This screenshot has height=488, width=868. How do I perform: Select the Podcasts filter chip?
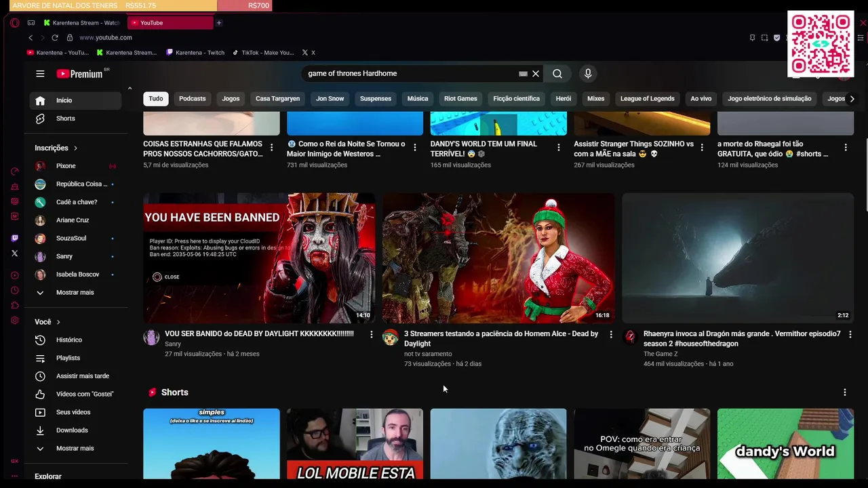(193, 99)
